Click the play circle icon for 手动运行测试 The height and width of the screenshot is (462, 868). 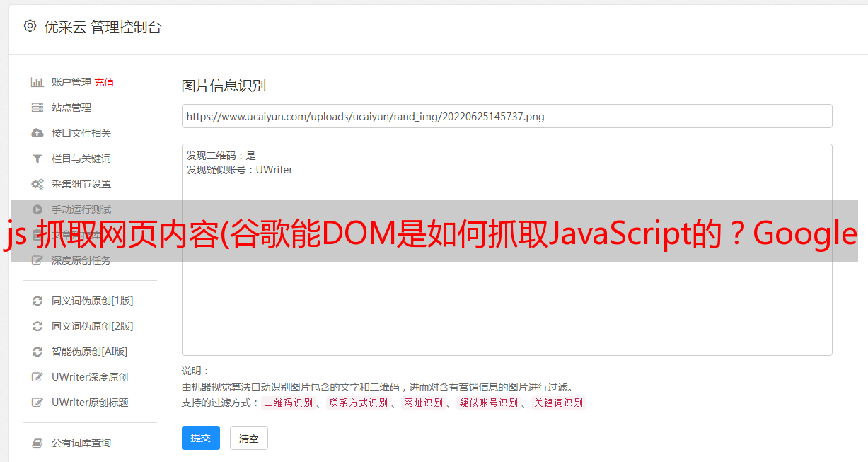[37, 209]
